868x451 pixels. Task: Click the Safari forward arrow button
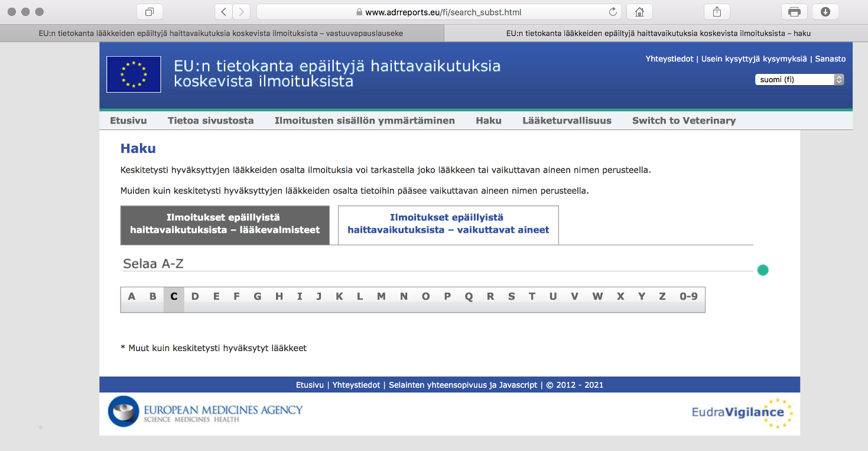click(x=241, y=12)
